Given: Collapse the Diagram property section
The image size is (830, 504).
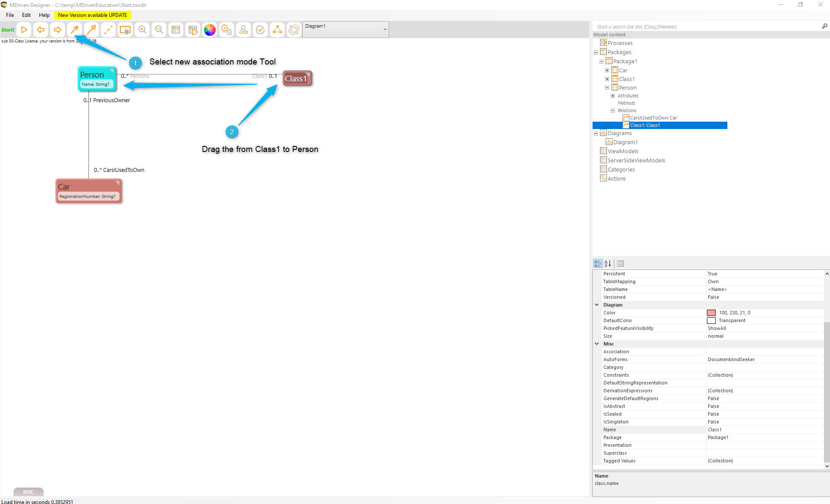Looking at the screenshot, I should [597, 305].
